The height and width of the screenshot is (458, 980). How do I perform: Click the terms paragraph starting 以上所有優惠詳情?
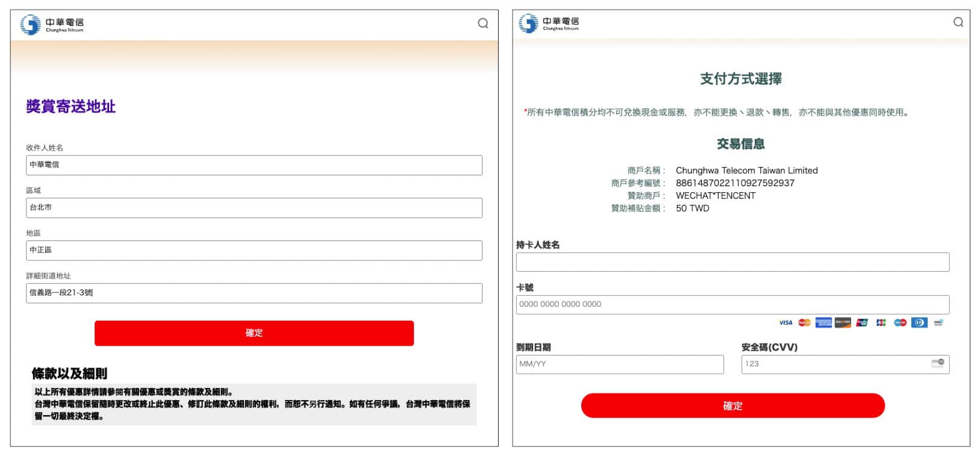pyautogui.click(x=254, y=404)
